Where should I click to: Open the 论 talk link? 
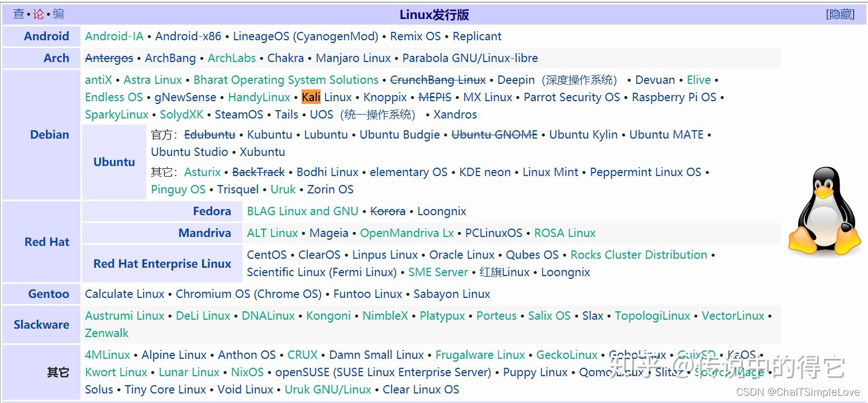(38, 14)
